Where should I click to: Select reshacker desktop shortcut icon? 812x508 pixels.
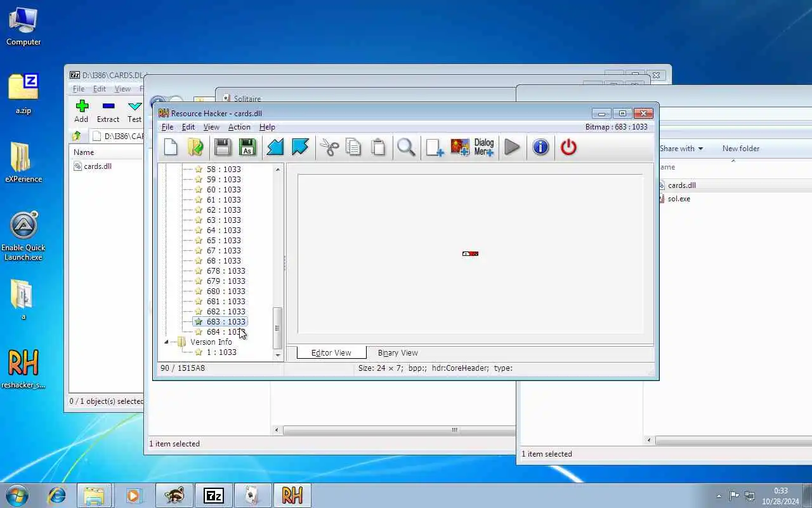click(23, 368)
